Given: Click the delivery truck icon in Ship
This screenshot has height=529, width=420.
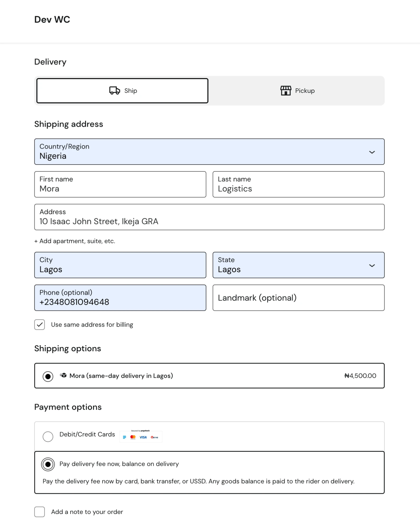Looking at the screenshot, I should pos(114,90).
